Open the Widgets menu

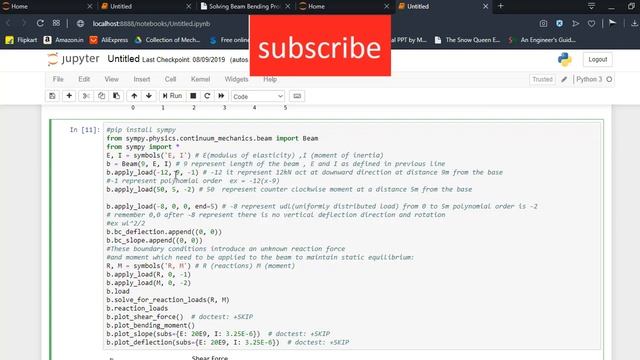point(236,79)
